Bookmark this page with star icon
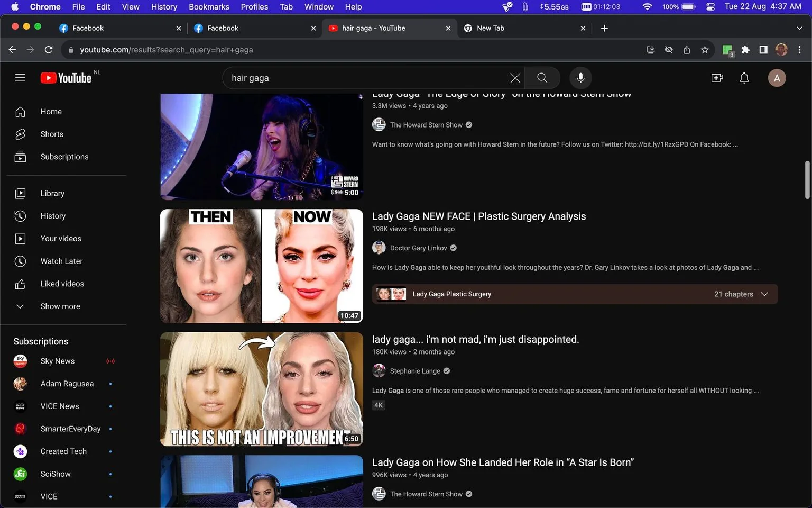This screenshot has height=508, width=812. click(705, 50)
